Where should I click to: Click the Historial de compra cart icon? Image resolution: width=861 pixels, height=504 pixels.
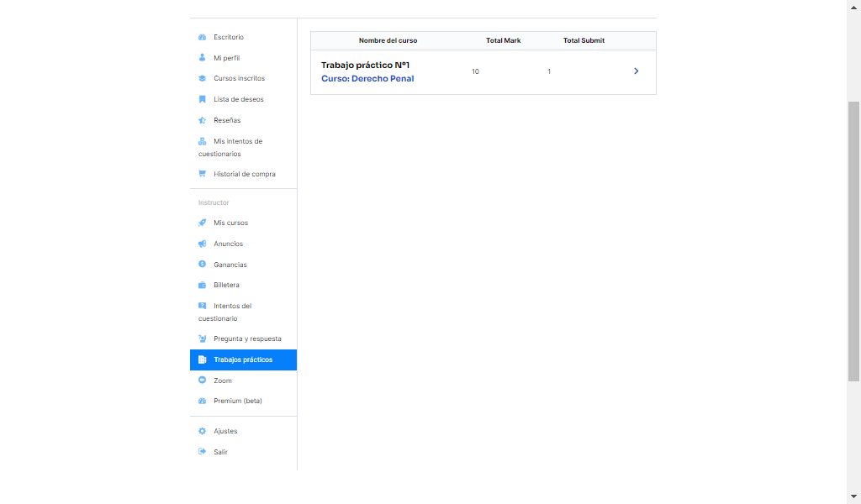pos(202,174)
